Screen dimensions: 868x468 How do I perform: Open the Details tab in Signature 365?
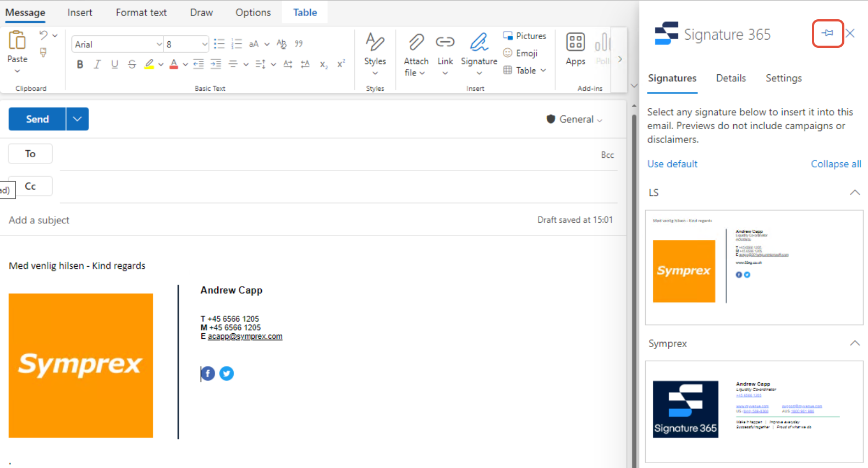point(731,78)
